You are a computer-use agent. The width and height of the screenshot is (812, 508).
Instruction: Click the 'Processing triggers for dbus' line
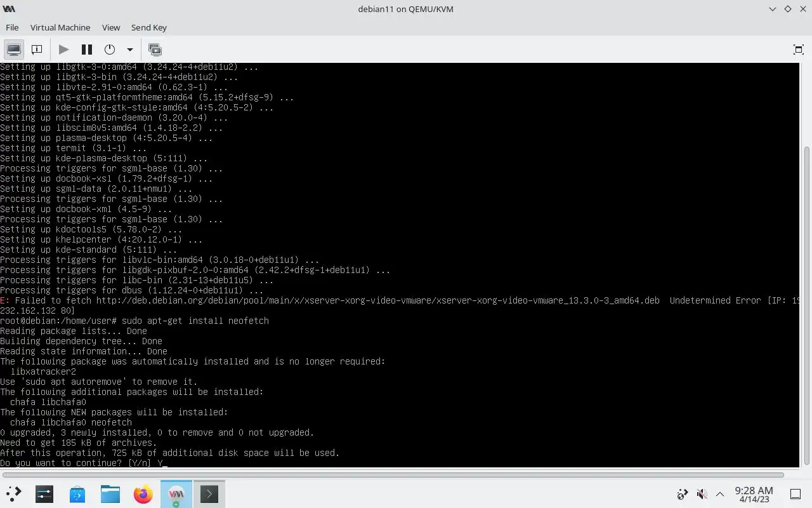click(132, 290)
